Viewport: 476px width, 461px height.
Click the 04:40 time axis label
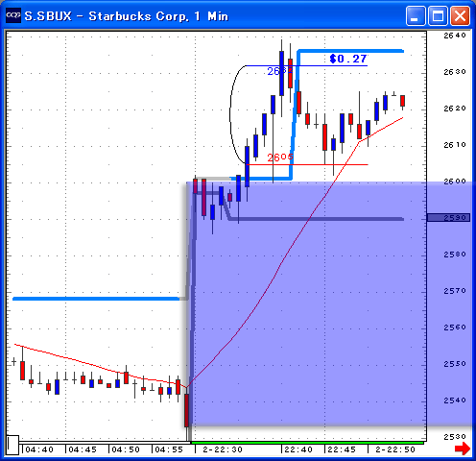39,449
